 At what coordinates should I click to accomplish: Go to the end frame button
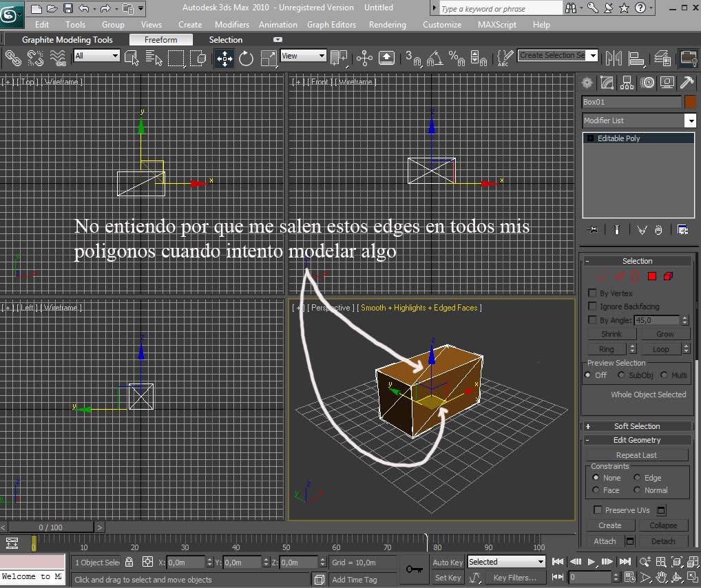click(625, 562)
